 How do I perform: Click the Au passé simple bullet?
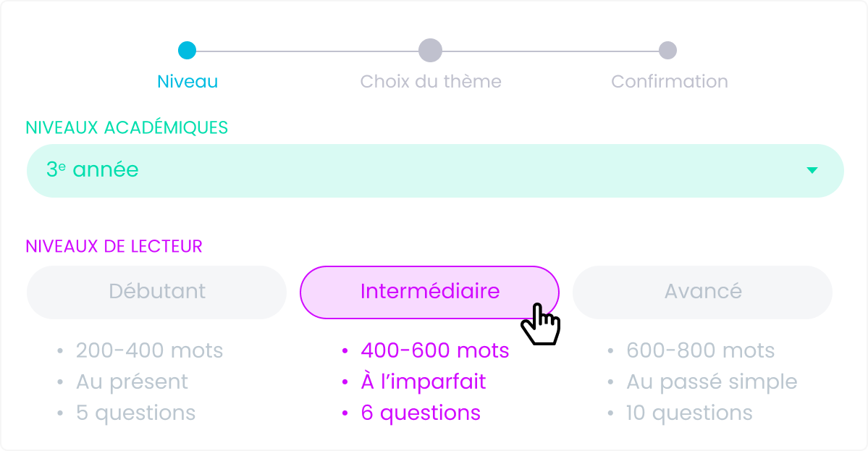click(712, 382)
